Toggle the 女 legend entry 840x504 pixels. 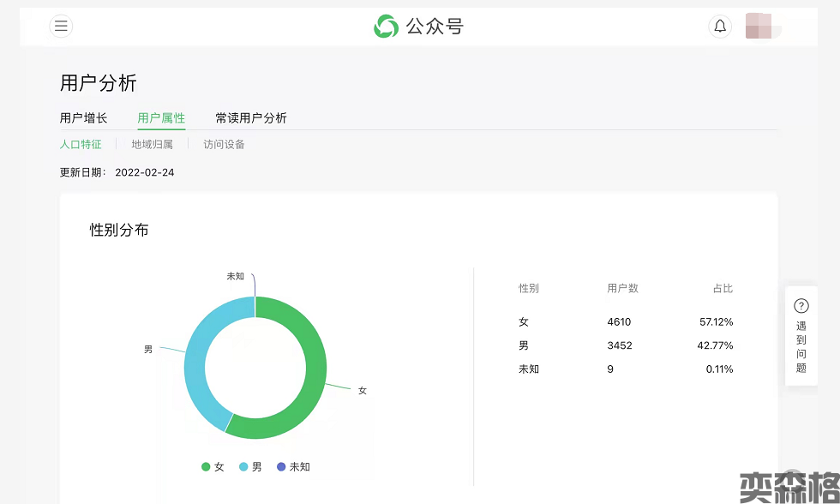point(213,467)
